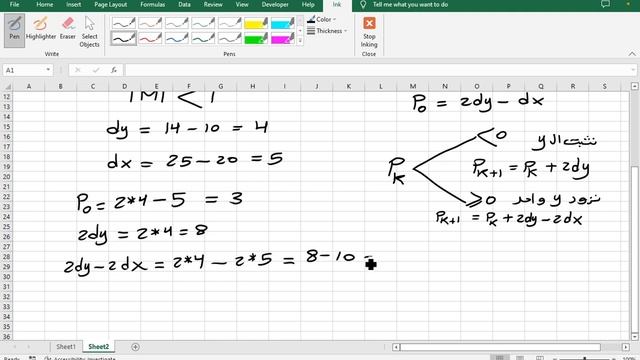The height and width of the screenshot is (360, 640).
Task: Select row 20 header
Action: click(7, 177)
